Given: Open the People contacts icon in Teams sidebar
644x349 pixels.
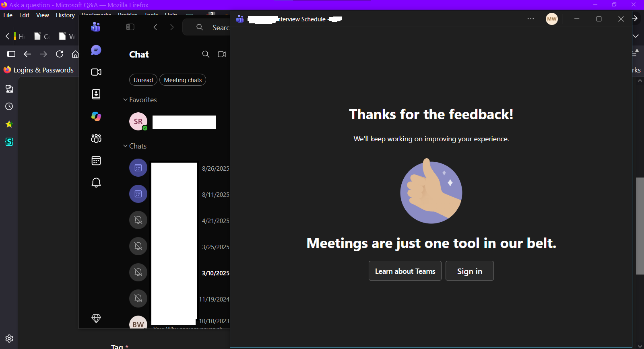Looking at the screenshot, I should (96, 94).
